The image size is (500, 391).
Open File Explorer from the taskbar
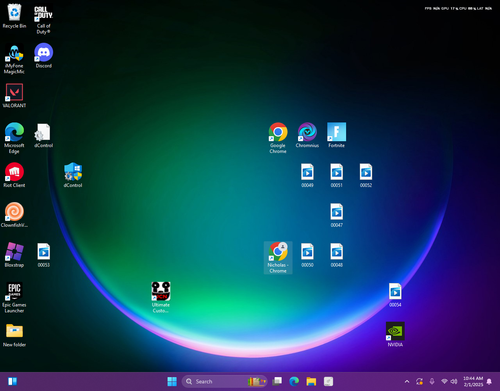[311, 381]
